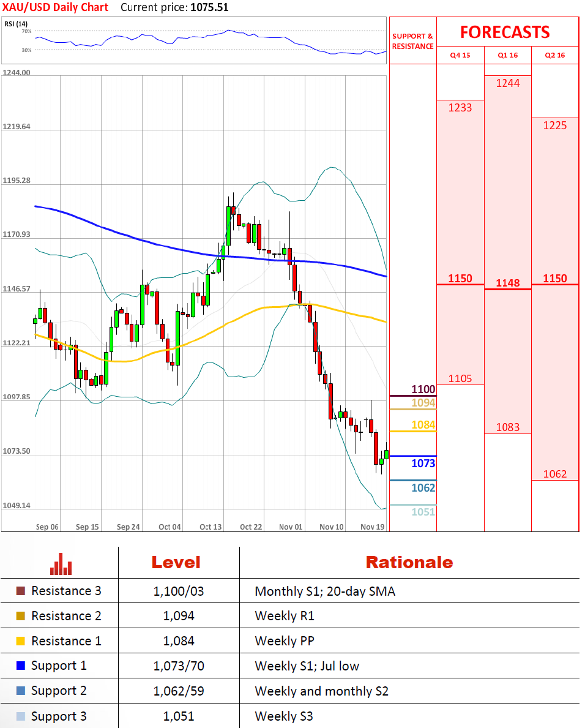
Task: Click the 1,062/59 level cell
Action: pos(179,691)
